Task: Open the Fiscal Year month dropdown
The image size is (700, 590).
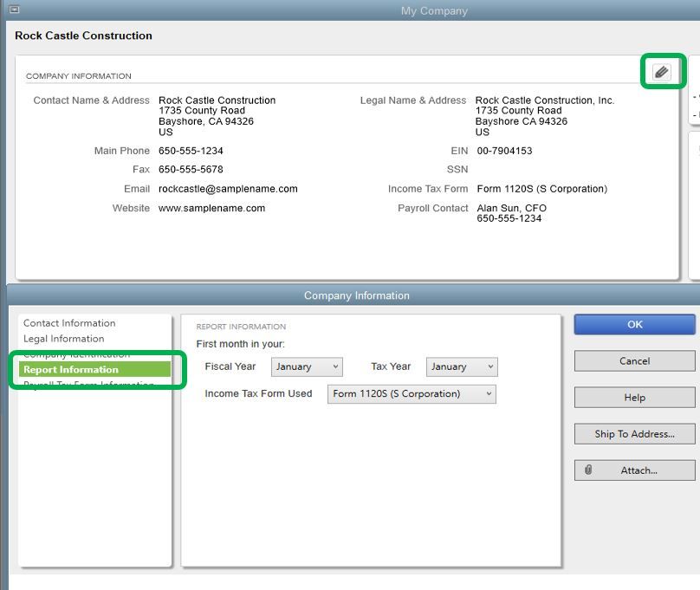Action: [x=307, y=366]
